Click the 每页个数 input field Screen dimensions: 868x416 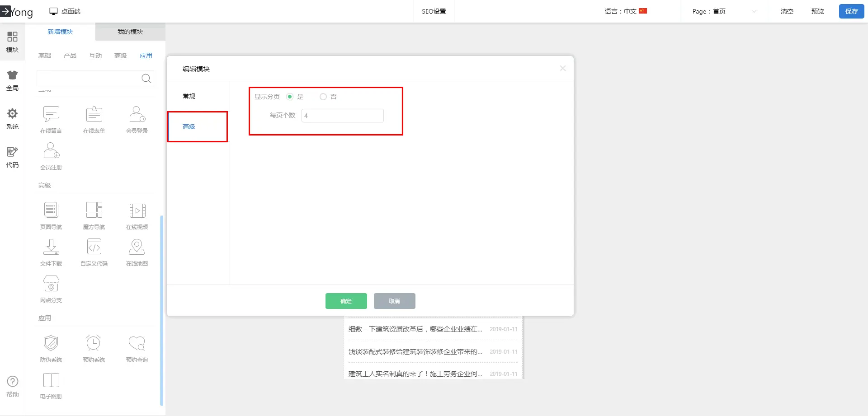(x=342, y=116)
